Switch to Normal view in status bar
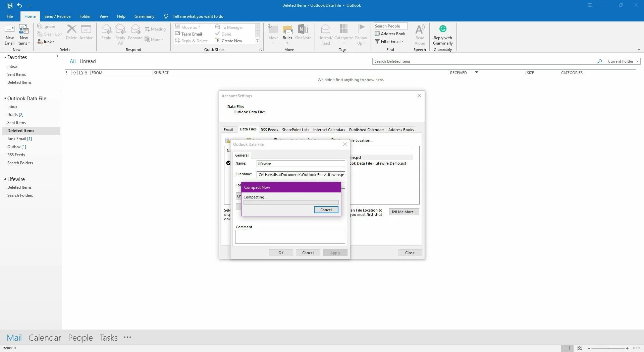 tap(567, 348)
